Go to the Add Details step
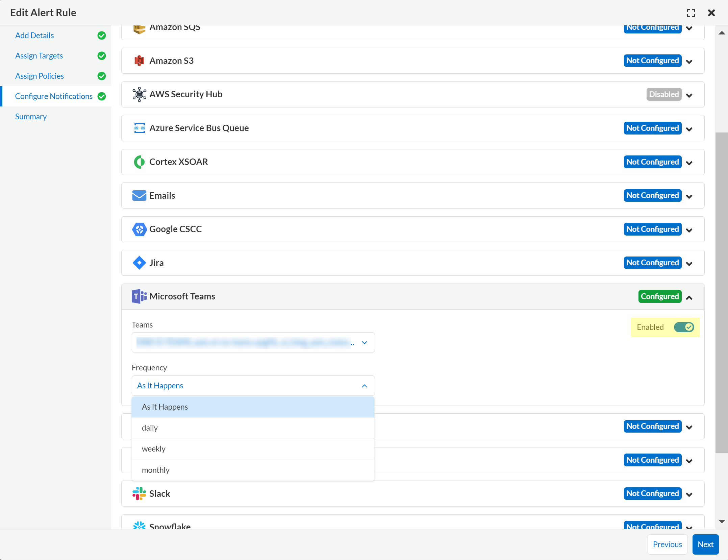 (x=34, y=35)
